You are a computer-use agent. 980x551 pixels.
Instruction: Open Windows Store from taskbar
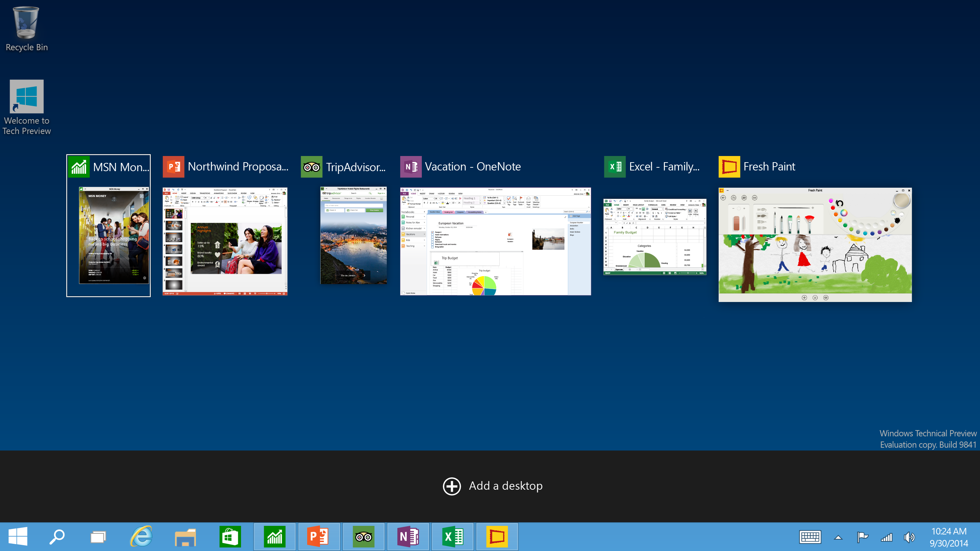point(230,537)
